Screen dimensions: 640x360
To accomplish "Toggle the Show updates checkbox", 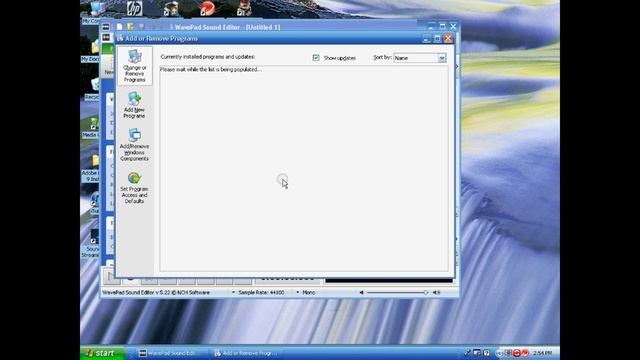I will click(316, 58).
